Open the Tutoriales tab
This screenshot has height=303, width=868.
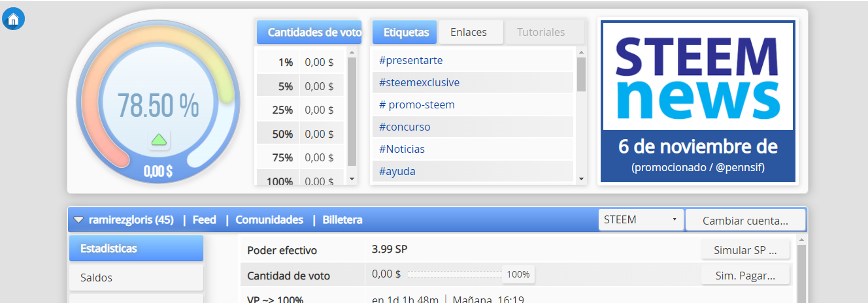[541, 32]
